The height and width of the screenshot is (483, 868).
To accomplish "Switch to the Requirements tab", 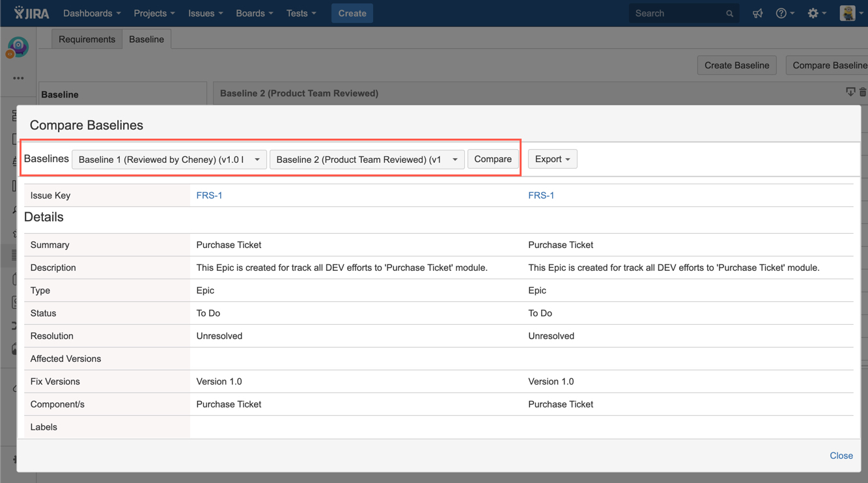I will click(87, 39).
